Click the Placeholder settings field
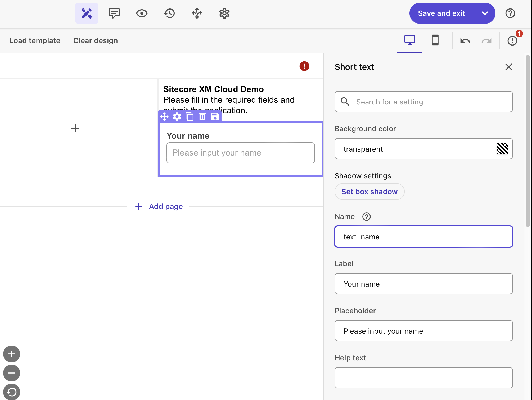Image resolution: width=532 pixels, height=400 pixels. point(423,331)
